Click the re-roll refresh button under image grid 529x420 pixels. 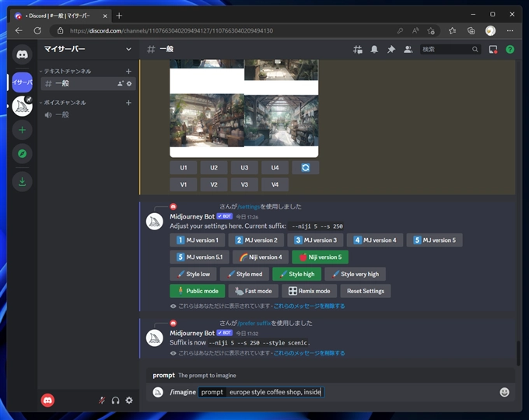pyautogui.click(x=305, y=168)
